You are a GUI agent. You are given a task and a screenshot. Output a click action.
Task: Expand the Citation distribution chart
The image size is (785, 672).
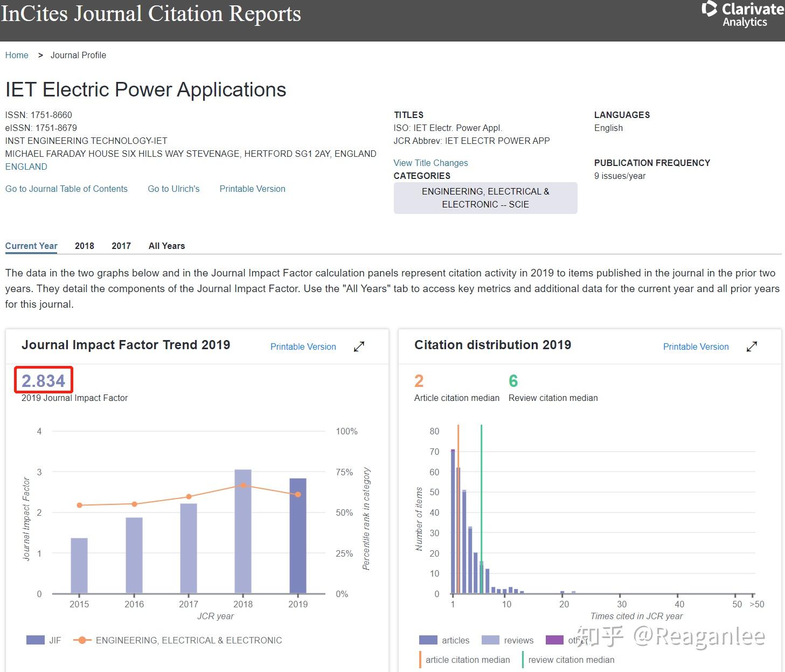(x=752, y=347)
